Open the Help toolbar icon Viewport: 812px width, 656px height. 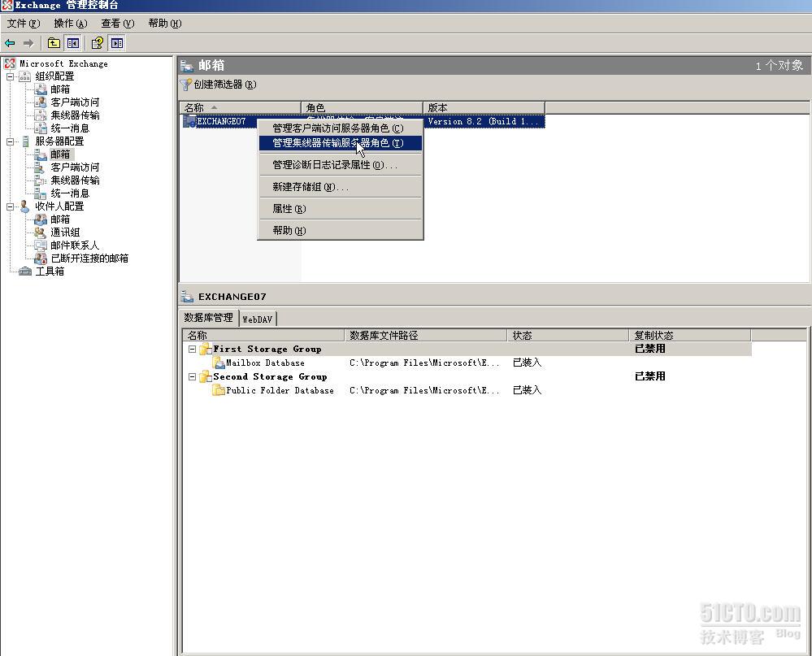(x=98, y=44)
